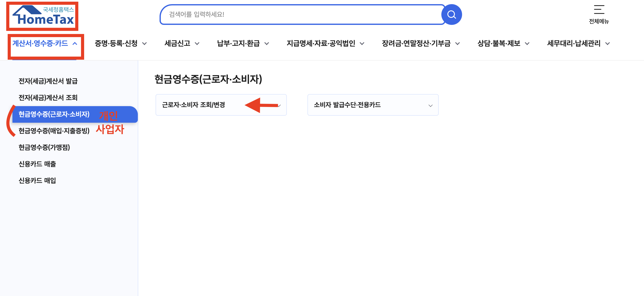This screenshot has width=644, height=296.
Task: Open 현금영수증(매입·지출증빙) sidebar item
Action: pos(54,131)
